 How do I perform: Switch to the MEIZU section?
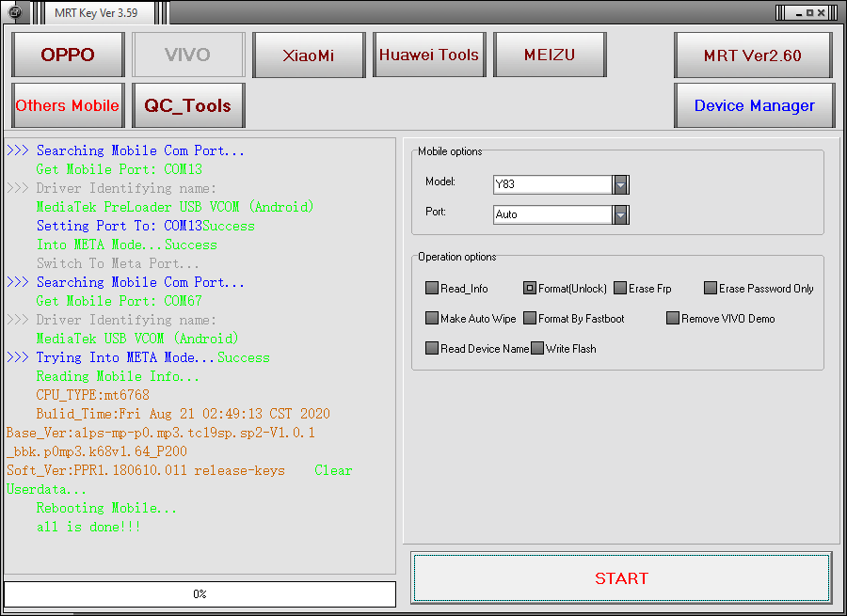(550, 55)
